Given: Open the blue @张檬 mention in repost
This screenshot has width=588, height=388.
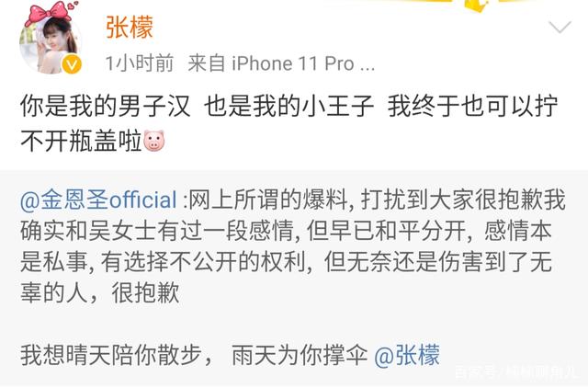Looking at the screenshot, I should [x=407, y=355].
